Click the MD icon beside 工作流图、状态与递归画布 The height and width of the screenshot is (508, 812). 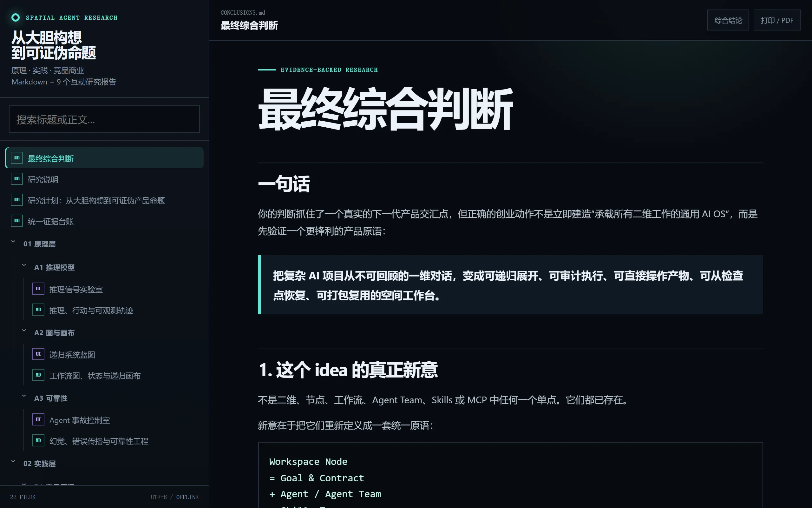pyautogui.click(x=38, y=375)
